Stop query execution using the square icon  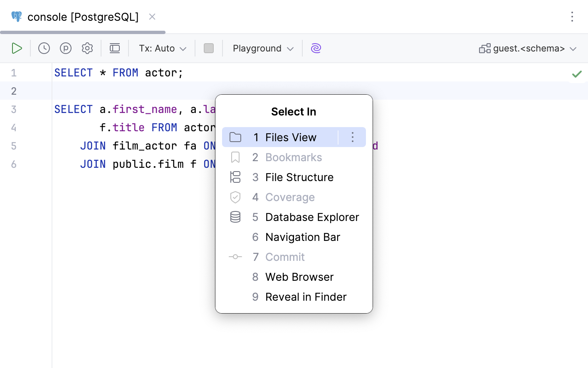pyautogui.click(x=208, y=48)
